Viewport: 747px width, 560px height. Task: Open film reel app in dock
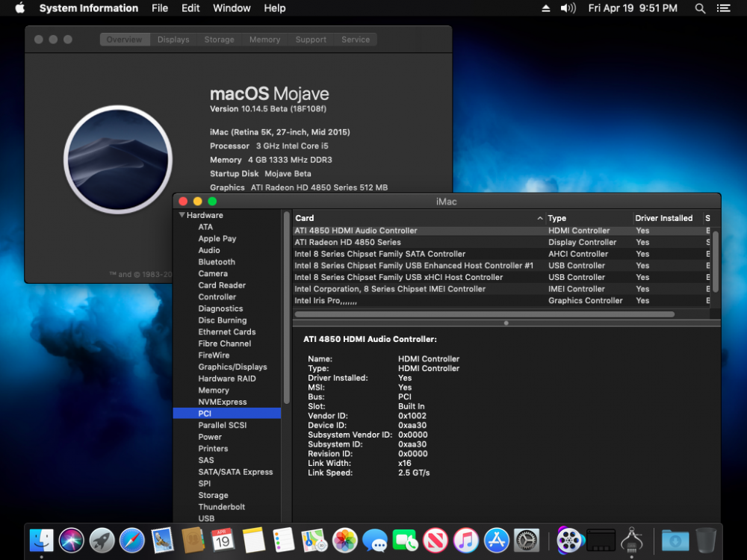570,541
